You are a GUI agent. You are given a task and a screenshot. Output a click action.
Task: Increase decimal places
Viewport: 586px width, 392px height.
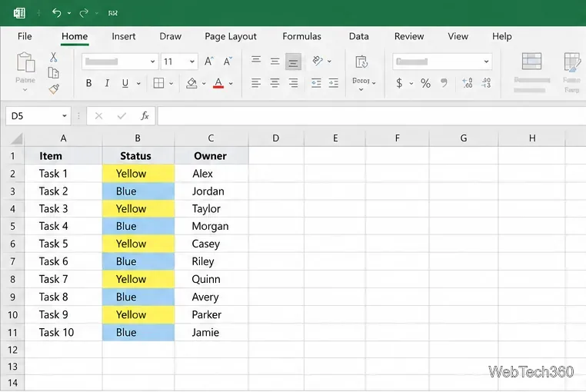pos(467,83)
